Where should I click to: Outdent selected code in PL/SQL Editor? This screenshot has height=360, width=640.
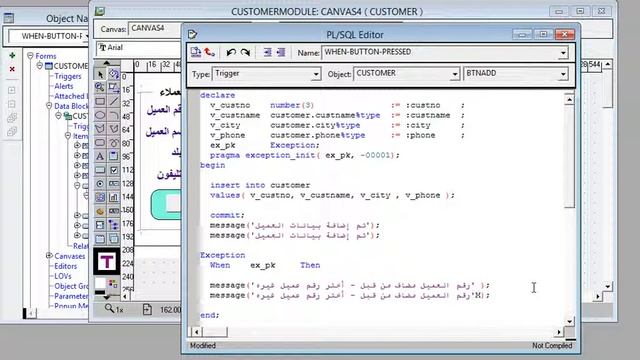pyautogui.click(x=281, y=52)
